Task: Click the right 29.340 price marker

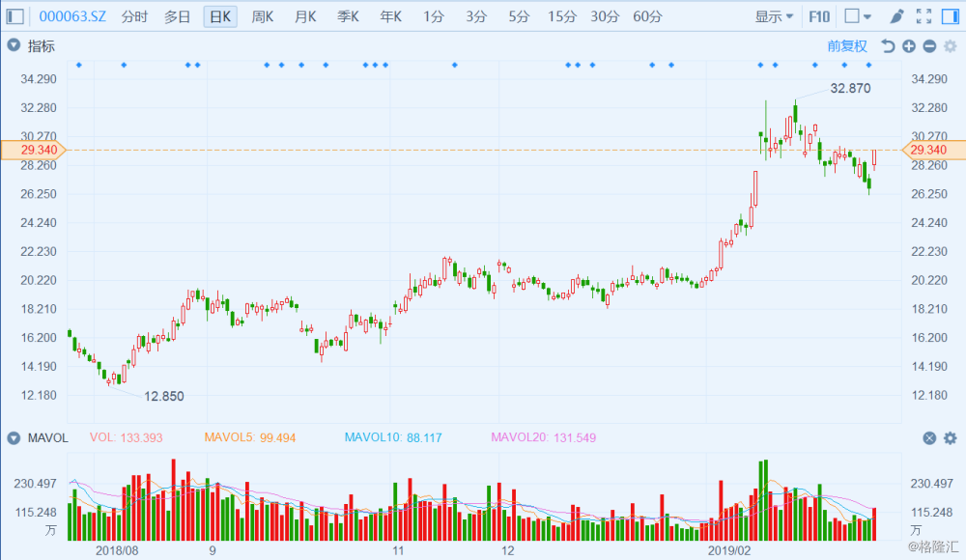Action: coord(933,150)
